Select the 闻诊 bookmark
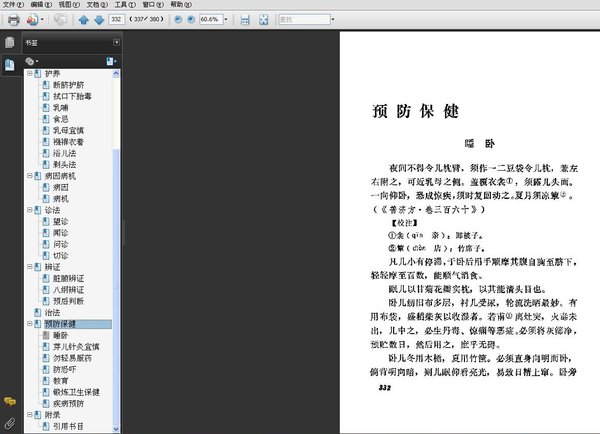 coord(60,233)
